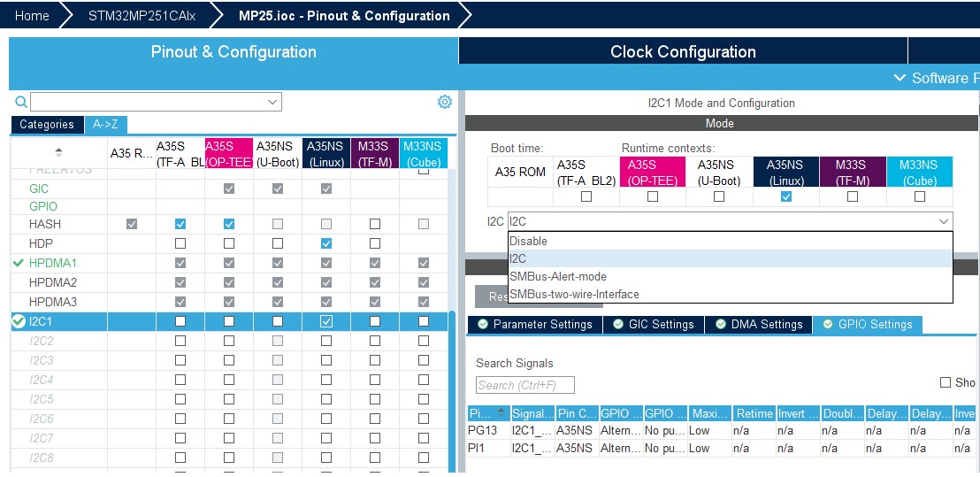This screenshot has width=980, height=477.
Task: Click MP25.ioc Pinout & Configuration breadcrumb
Action: click(x=344, y=16)
